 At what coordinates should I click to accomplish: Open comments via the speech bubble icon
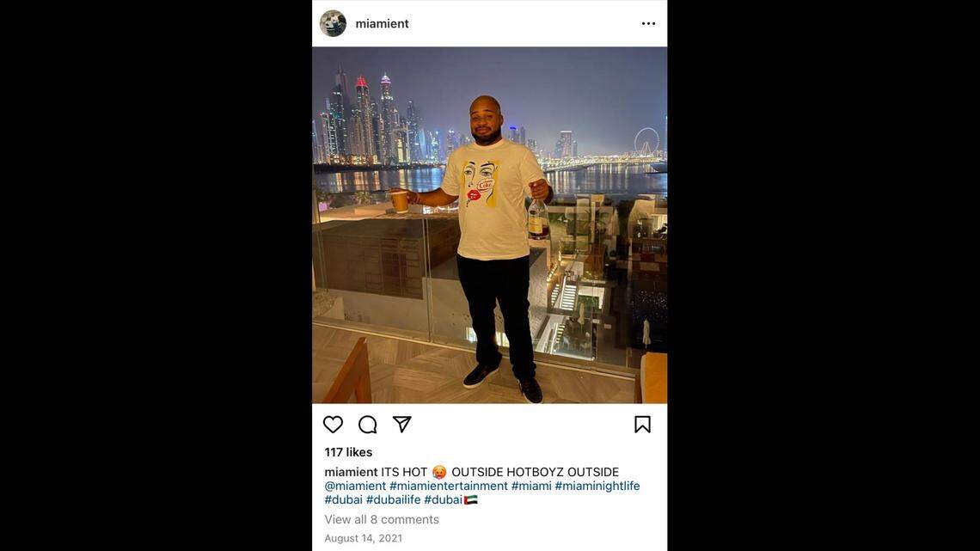(x=368, y=425)
